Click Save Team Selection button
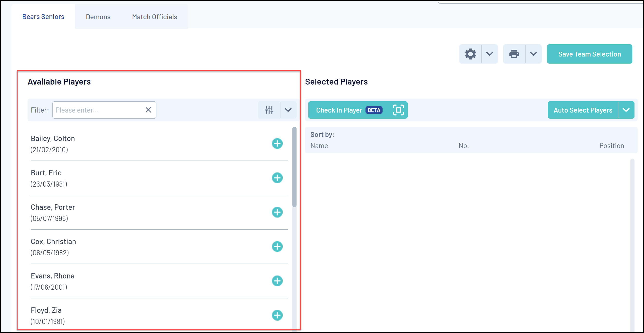The height and width of the screenshot is (333, 644). (x=589, y=54)
